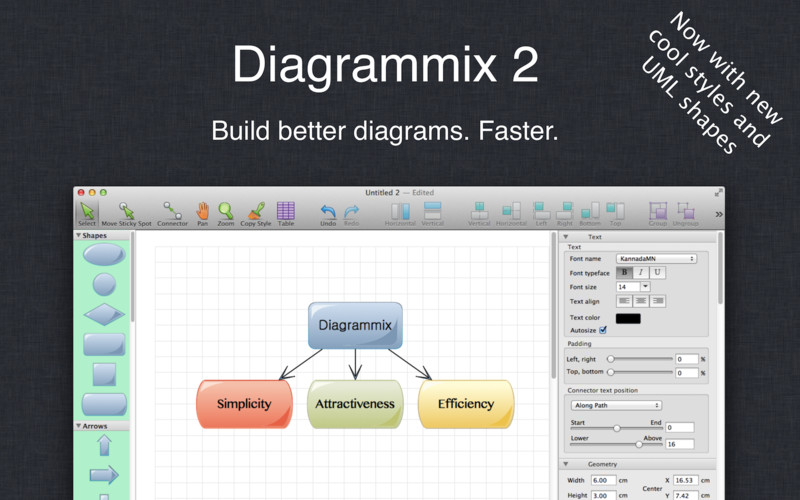Toggle Underline font typeface

[658, 272]
